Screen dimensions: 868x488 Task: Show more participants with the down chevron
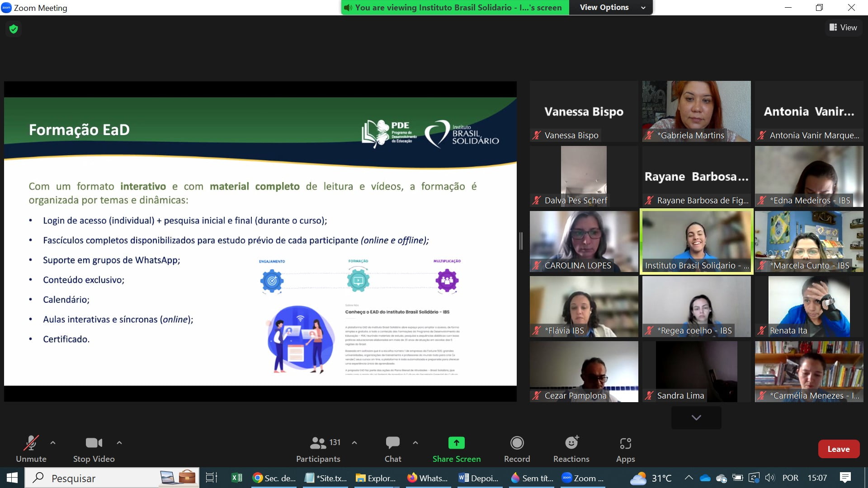coord(696,418)
